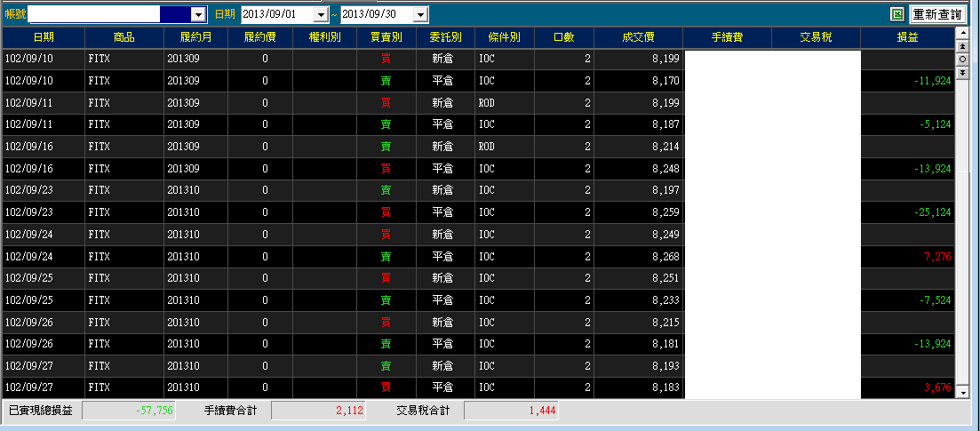The height and width of the screenshot is (431, 980).
Task: Click ROD in the 102/09/16 row
Action: [487, 147]
